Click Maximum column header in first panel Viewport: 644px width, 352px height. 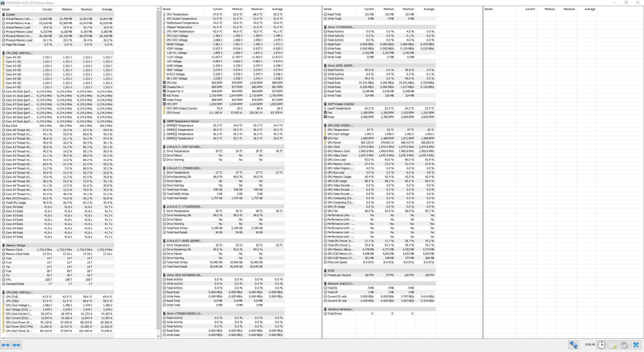tap(86, 9)
